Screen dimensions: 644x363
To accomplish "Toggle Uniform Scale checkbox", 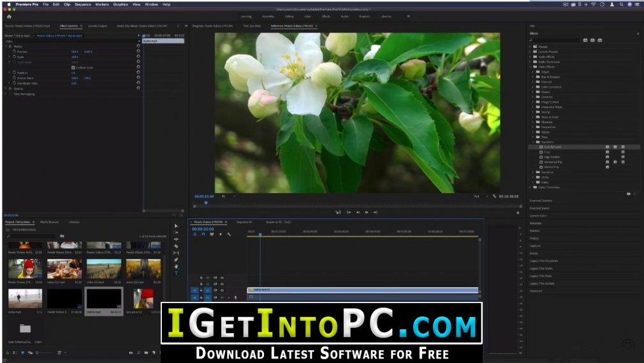I will point(73,68).
